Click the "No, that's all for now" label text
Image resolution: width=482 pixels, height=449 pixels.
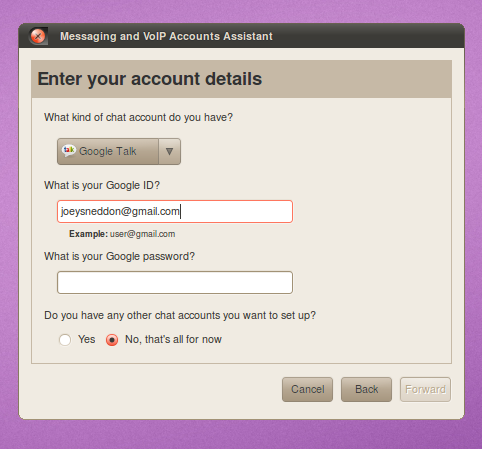coord(173,339)
